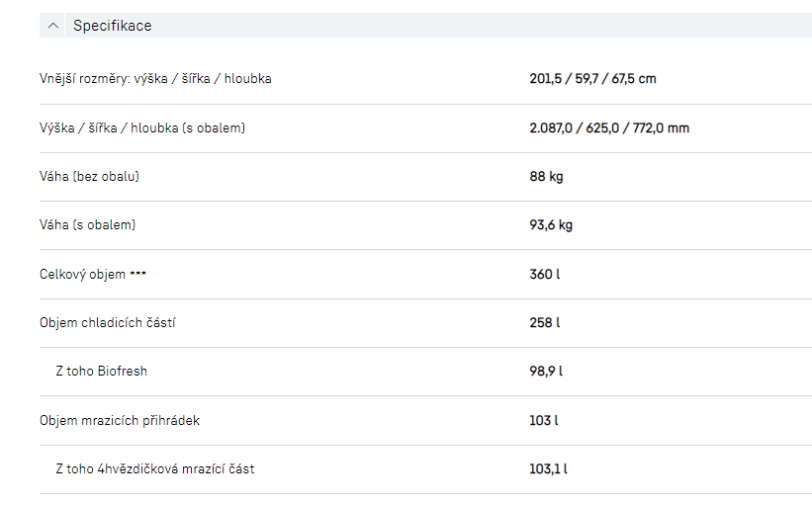812x505 pixels.
Task: Click the Objem mrazicích přihrádek label
Action: [120, 421]
